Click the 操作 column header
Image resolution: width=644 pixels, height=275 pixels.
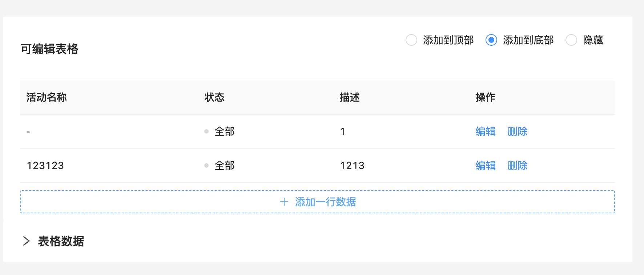click(x=486, y=97)
